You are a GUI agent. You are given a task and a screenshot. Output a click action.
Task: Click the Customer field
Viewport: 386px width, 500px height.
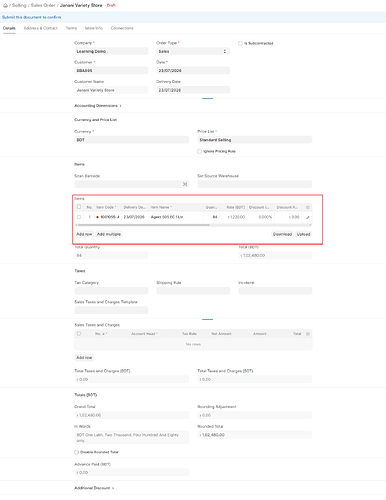pos(111,71)
